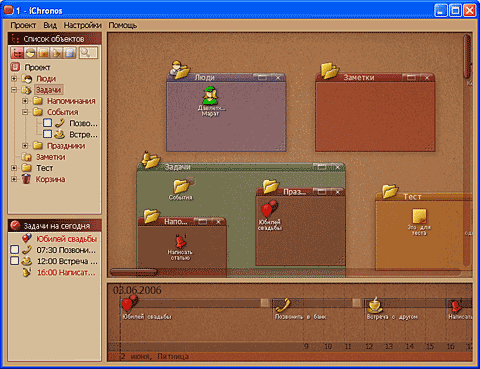
Task: Click the reminders bell toolbar icon
Action: click(x=56, y=53)
